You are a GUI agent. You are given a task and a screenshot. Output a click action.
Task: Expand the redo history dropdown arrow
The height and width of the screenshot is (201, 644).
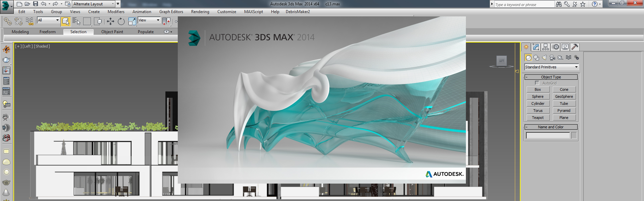point(61,4)
